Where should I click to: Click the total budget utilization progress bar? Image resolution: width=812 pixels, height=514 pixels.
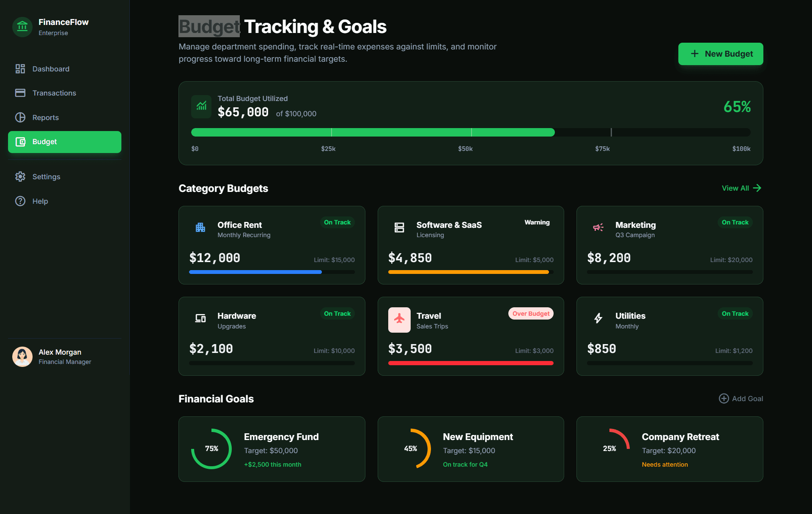(470, 132)
